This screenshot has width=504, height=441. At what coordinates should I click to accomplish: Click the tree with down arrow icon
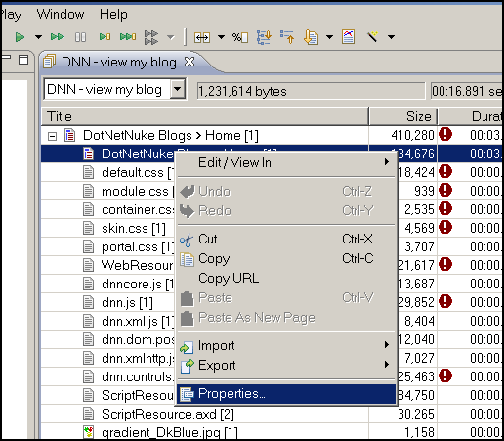pyautogui.click(x=264, y=37)
